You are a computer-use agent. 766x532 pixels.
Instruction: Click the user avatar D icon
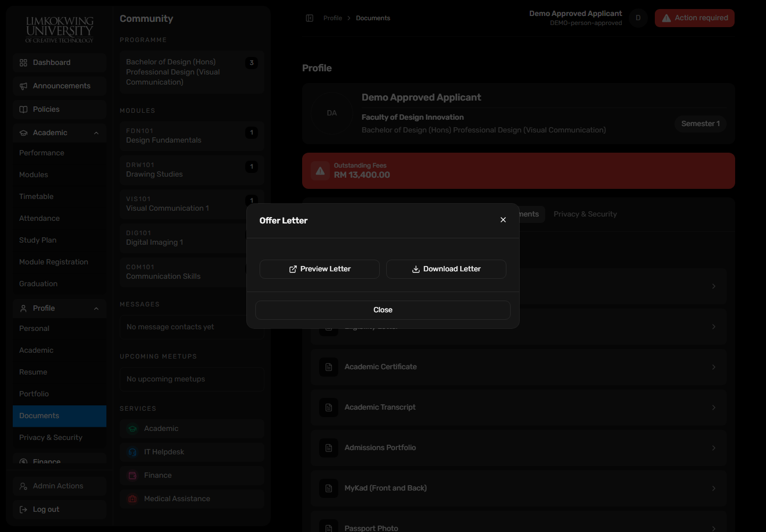click(638, 18)
